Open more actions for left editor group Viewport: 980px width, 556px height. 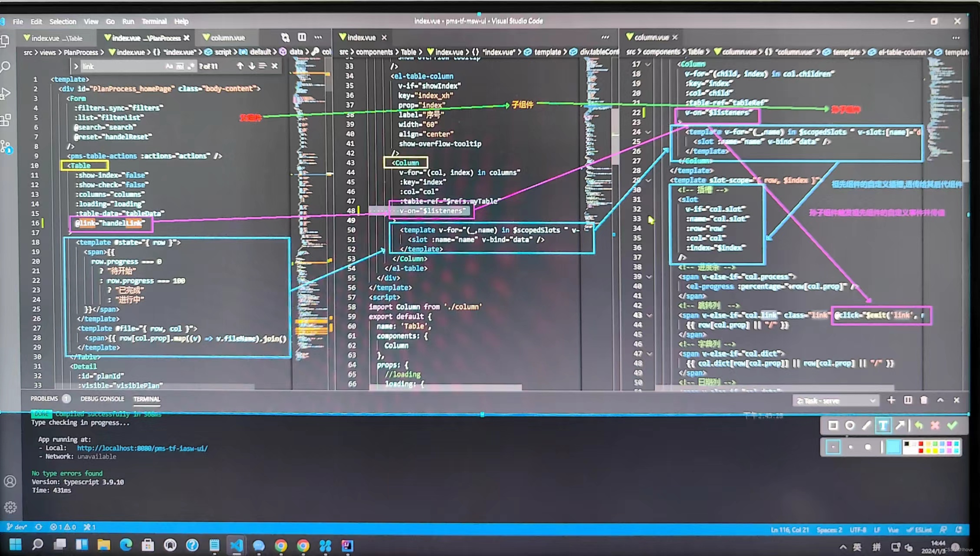tap(318, 37)
